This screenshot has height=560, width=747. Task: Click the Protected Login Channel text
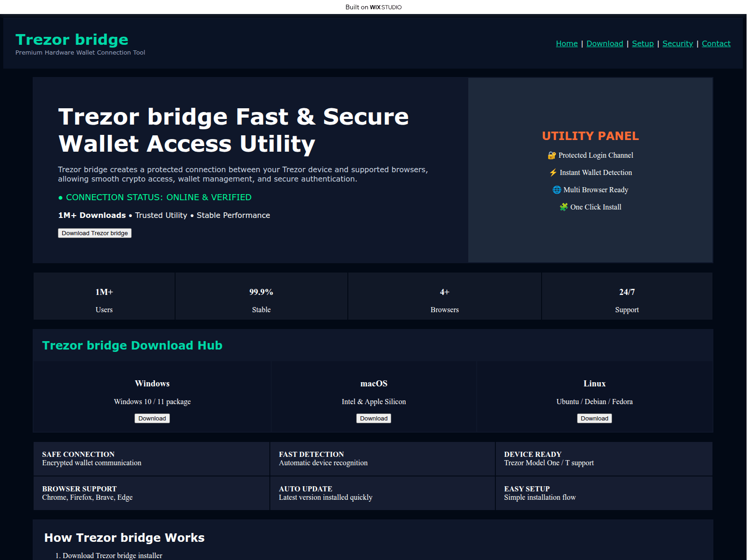596,155
